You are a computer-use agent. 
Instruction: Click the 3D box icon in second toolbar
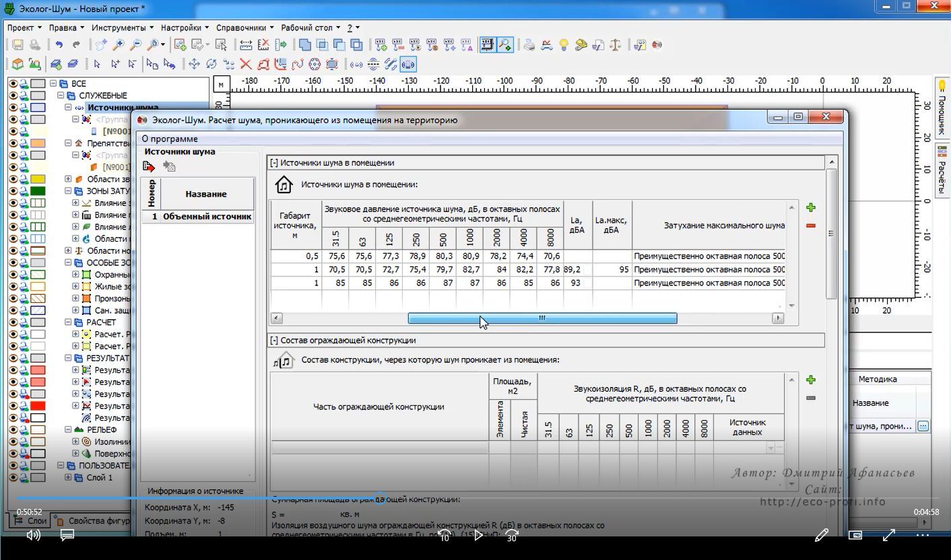18,64
